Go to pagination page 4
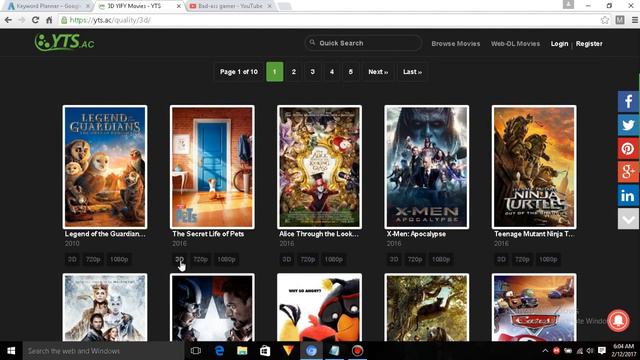640x360 pixels. pyautogui.click(x=332, y=72)
